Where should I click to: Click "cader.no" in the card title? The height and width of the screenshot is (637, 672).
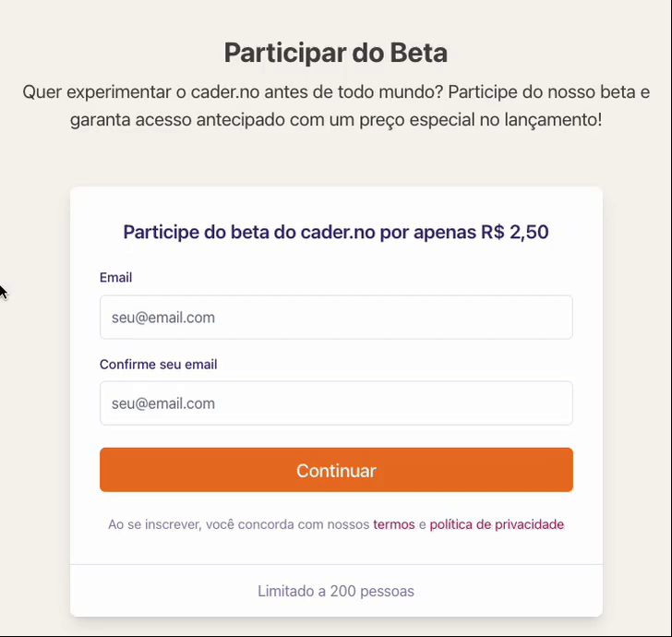[x=337, y=233]
